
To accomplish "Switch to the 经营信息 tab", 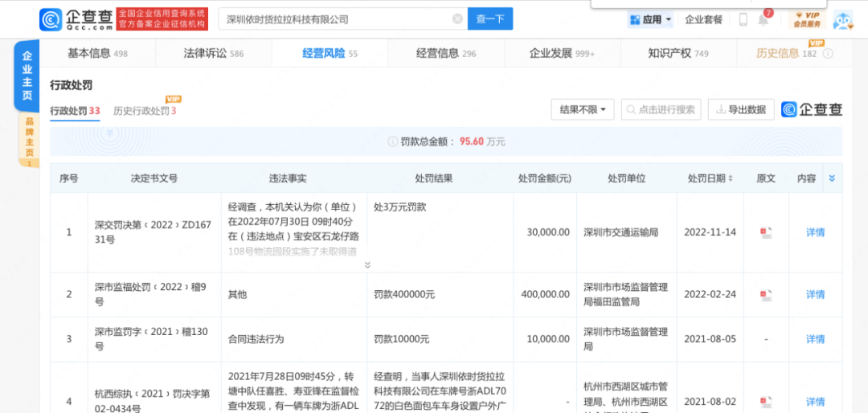I will pyautogui.click(x=445, y=54).
